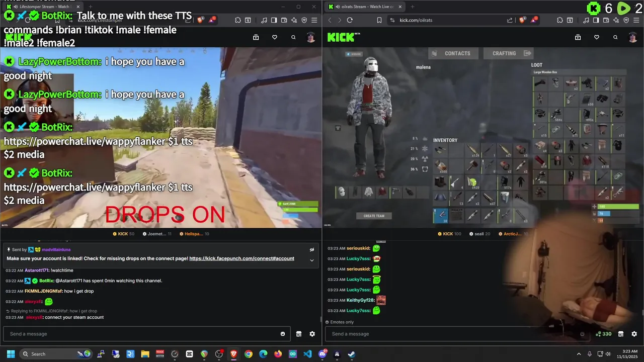644x362 pixels.
Task: Open a new tab in oilrats window
Action: [x=412, y=7]
